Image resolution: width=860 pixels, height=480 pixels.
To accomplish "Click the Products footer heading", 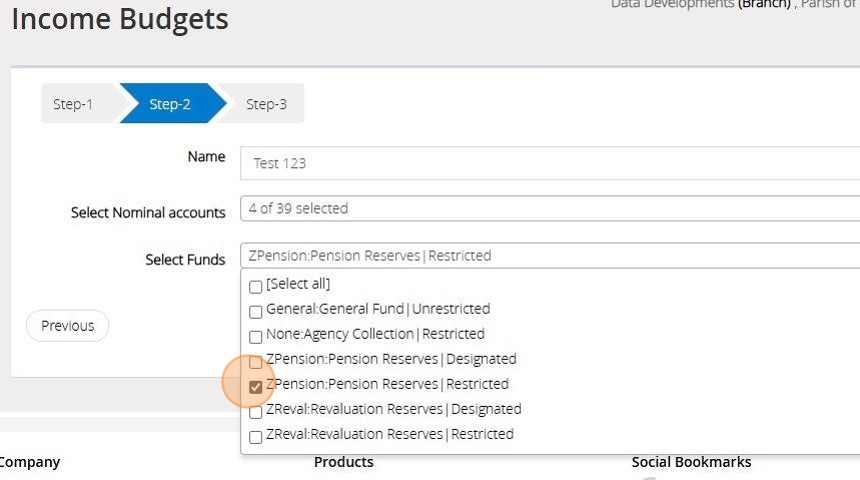I will pos(343,462).
